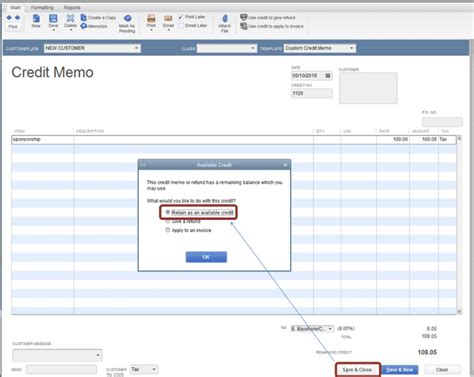This screenshot has height=377, width=474.
Task: Memorize this credit memo
Action: (94, 26)
